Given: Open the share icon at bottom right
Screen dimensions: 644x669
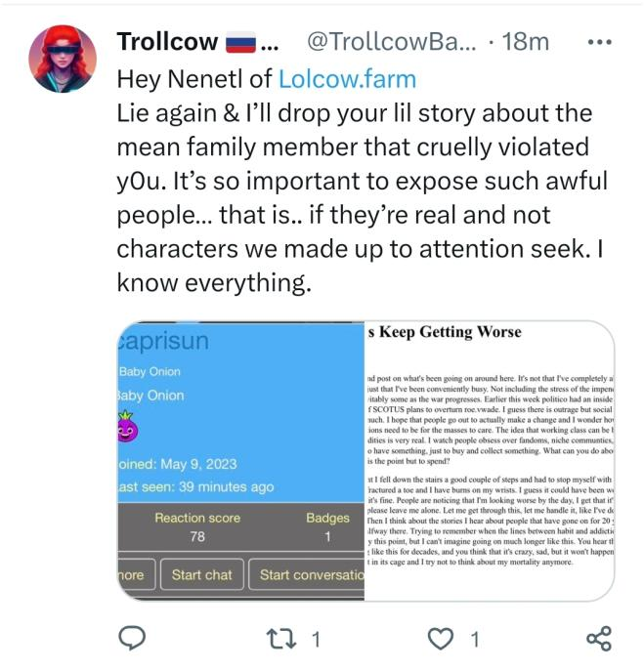Looking at the screenshot, I should coord(598,639).
